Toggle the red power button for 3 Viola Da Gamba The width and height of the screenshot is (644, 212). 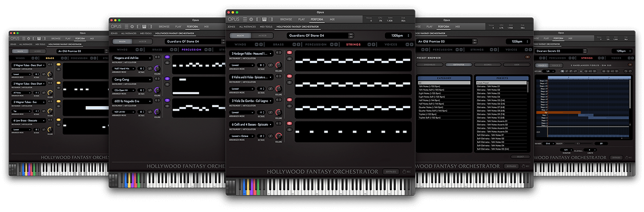coord(290,99)
